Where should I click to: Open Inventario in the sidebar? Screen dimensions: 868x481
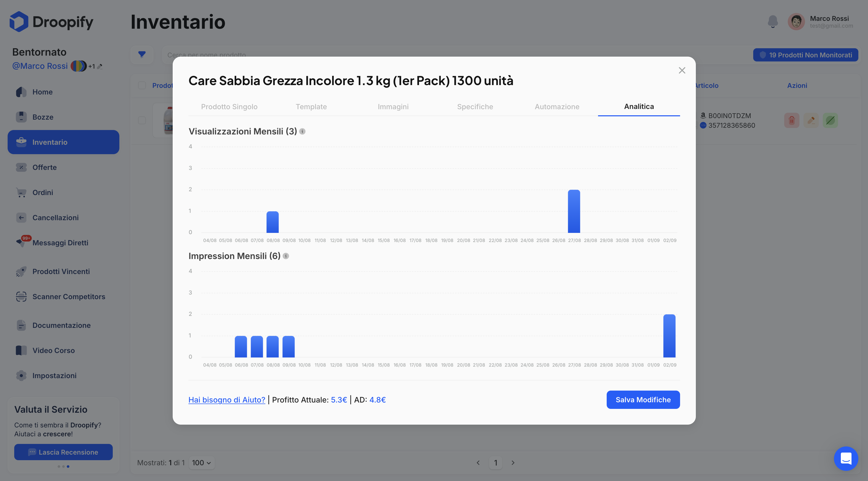(63, 142)
